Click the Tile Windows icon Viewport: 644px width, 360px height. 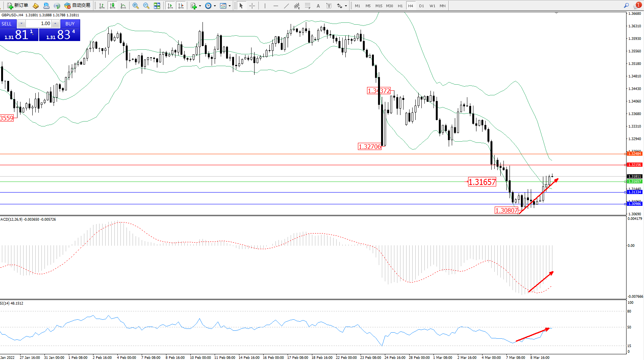(x=157, y=6)
